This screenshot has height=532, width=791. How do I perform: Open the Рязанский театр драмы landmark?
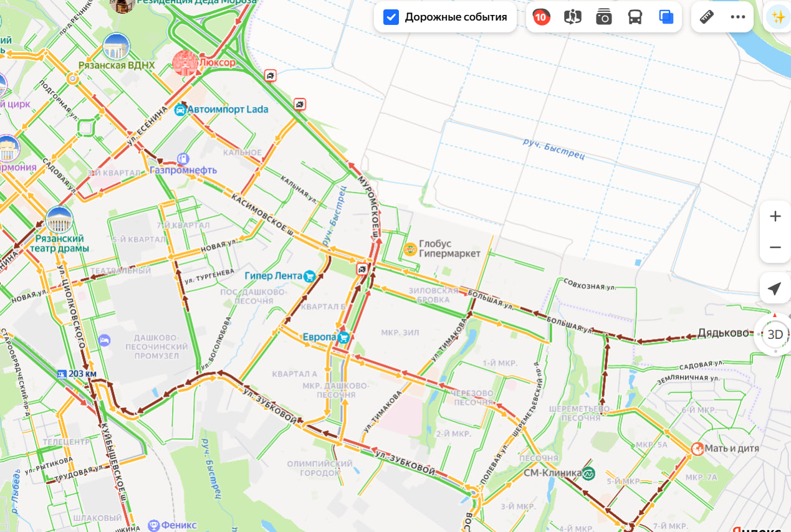(x=59, y=219)
